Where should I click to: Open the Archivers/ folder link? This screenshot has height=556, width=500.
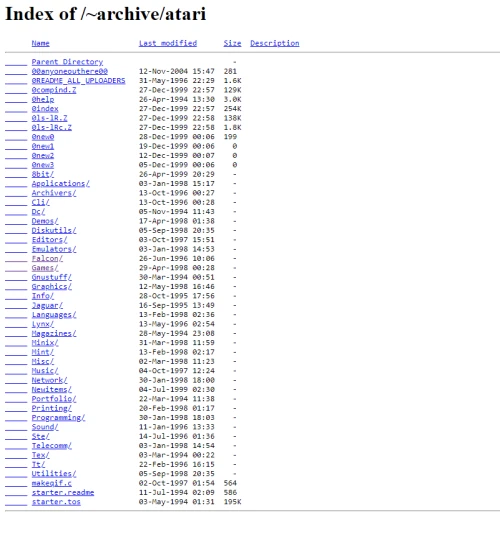pos(54,193)
